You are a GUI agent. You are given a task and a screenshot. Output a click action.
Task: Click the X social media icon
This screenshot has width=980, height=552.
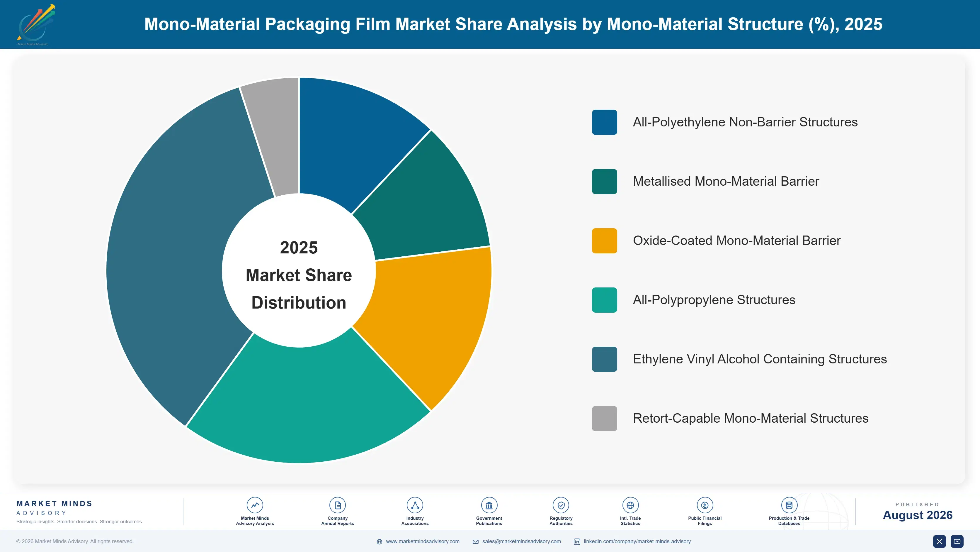click(939, 541)
